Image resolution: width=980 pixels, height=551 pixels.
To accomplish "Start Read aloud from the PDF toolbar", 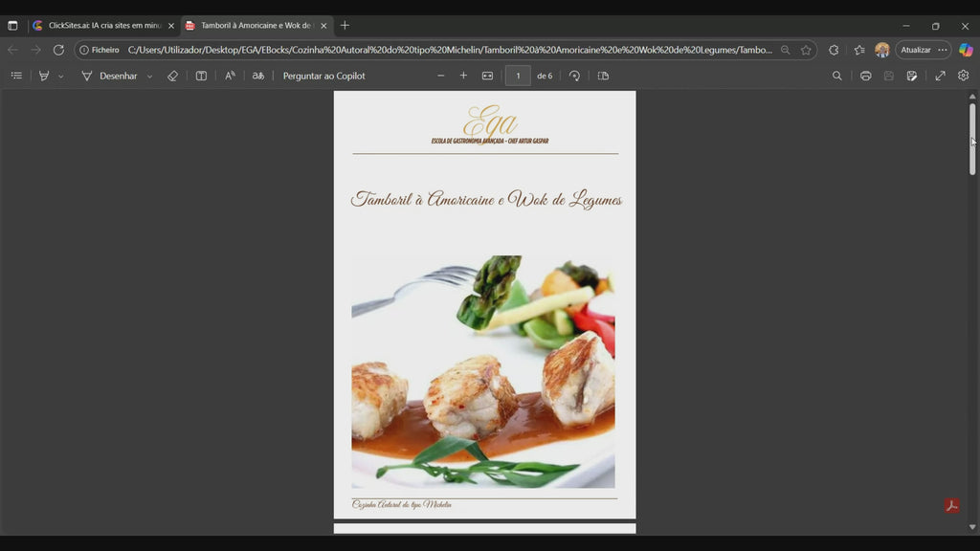I will [x=230, y=76].
